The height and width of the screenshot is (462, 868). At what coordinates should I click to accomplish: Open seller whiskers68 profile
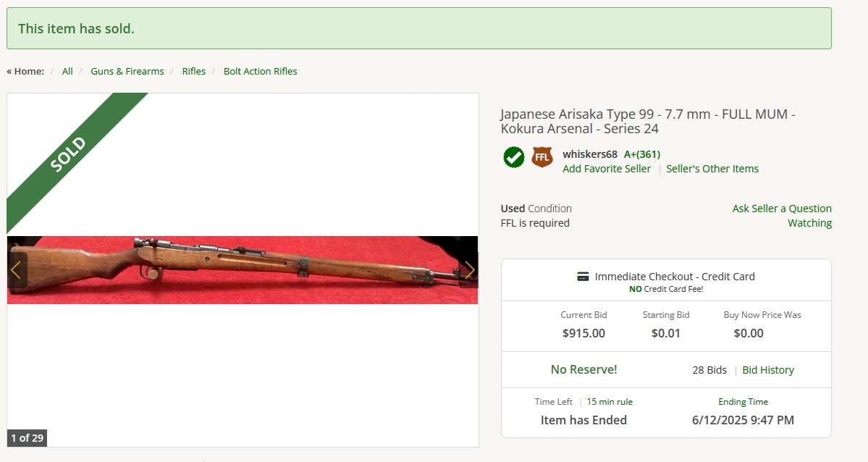point(589,154)
